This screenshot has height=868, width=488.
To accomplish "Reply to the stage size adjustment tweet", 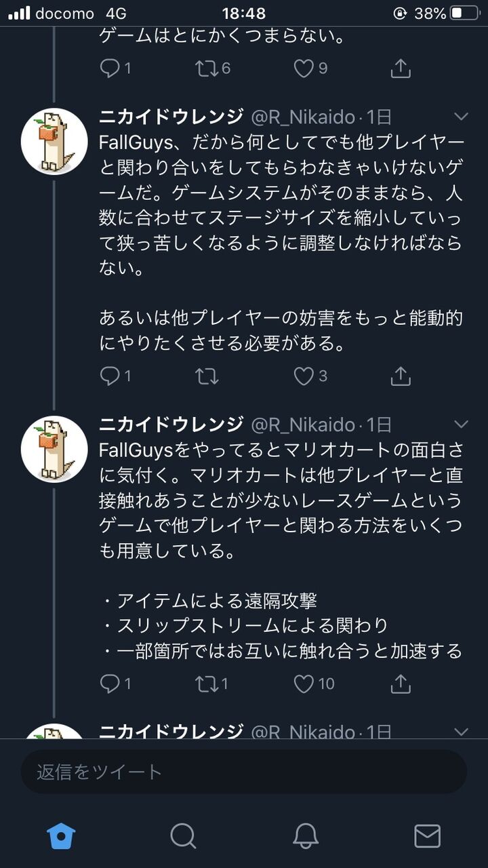I will (110, 376).
